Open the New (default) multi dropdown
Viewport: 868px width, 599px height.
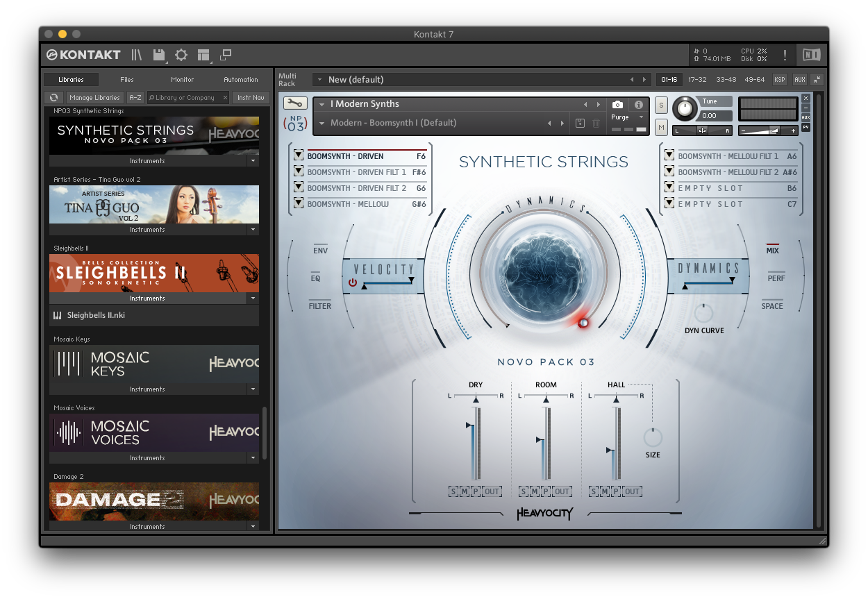pyautogui.click(x=320, y=80)
